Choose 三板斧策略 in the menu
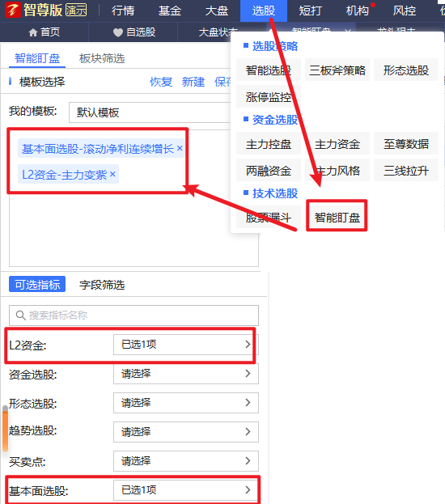Screen dimensions: 445x504 [337, 70]
